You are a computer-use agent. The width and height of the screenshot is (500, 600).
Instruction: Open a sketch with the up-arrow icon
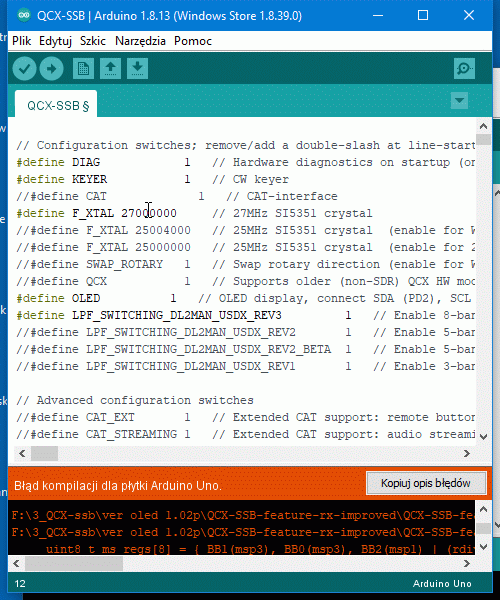point(111,69)
